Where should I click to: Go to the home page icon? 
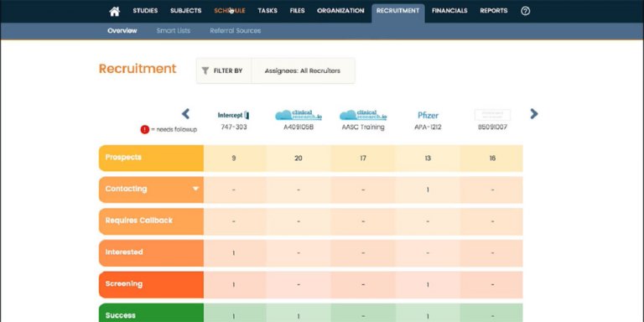[x=115, y=12]
